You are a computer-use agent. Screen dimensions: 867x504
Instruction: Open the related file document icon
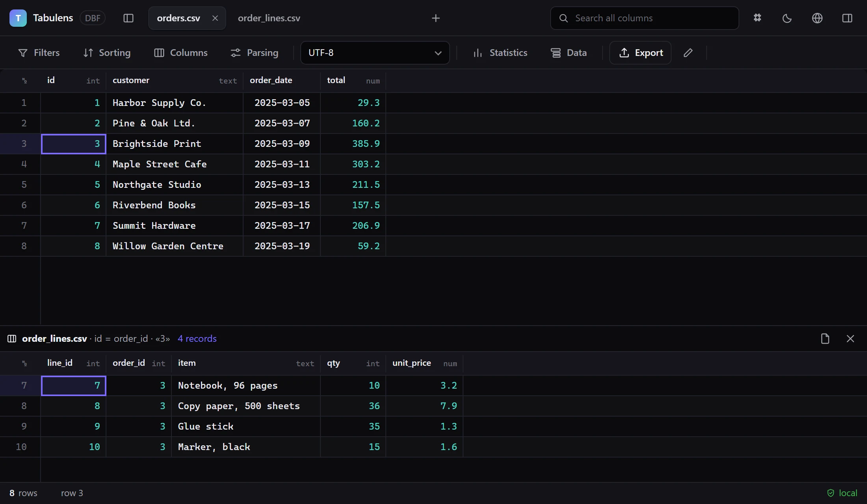pos(825,339)
